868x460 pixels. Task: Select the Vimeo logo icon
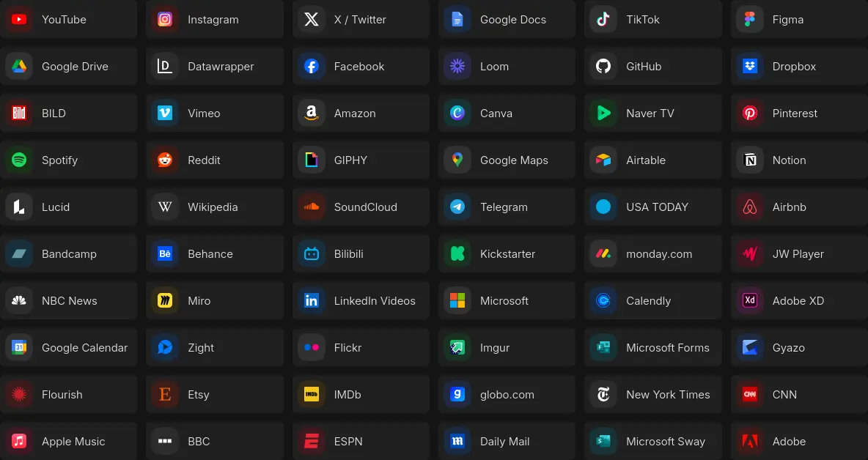[x=165, y=114]
